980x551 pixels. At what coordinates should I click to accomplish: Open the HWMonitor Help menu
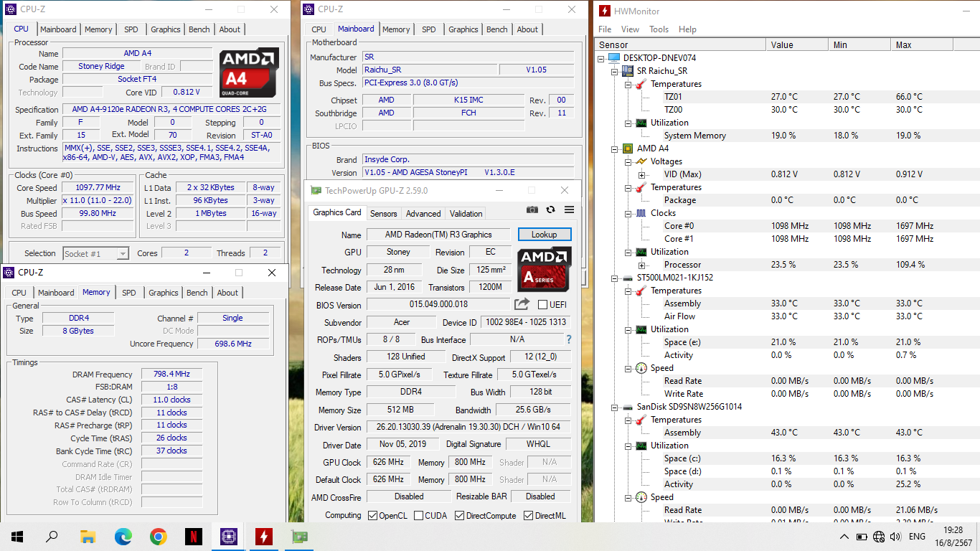coord(687,29)
